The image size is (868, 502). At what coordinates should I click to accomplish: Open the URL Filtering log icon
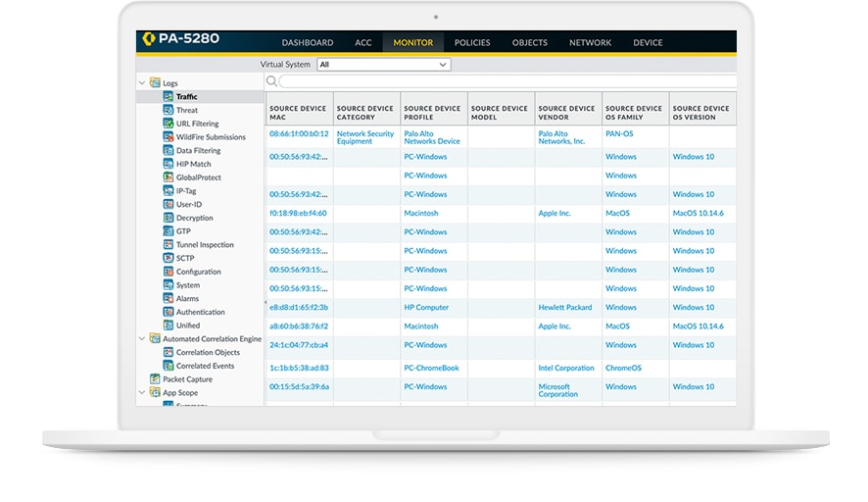tap(169, 123)
